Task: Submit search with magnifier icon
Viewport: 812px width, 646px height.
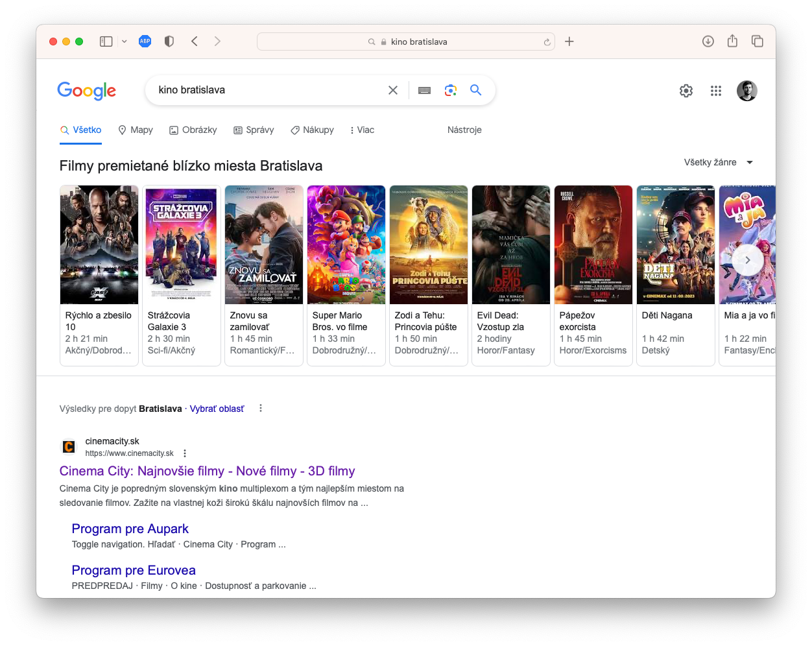Action: (476, 90)
